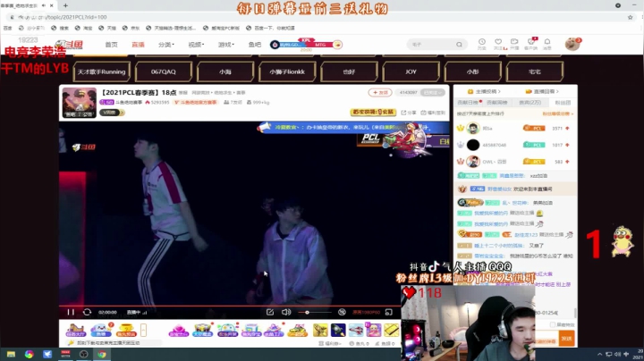644x361 pixels.
Task: Select 天才歌手Running streamer tab
Action: [x=101, y=71]
